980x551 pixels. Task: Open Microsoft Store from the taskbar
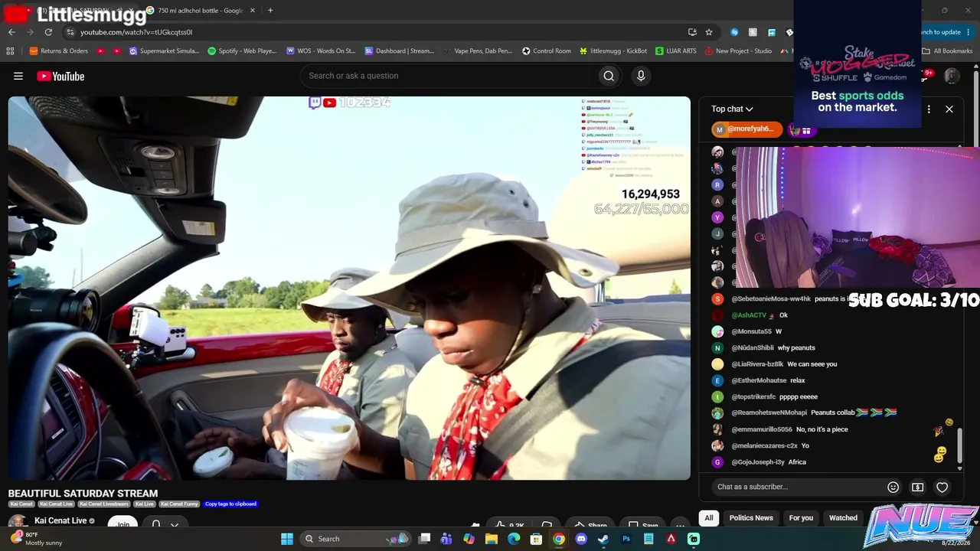(x=536, y=539)
